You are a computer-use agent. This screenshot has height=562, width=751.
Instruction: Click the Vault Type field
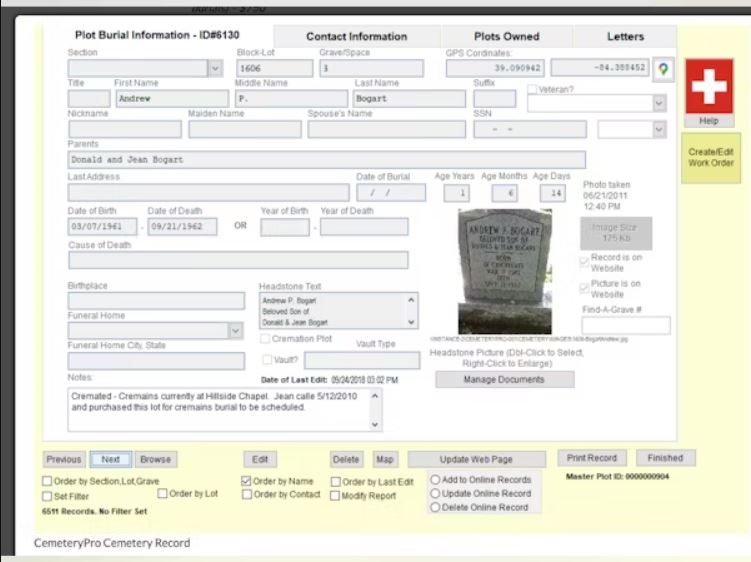pyautogui.click(x=362, y=360)
